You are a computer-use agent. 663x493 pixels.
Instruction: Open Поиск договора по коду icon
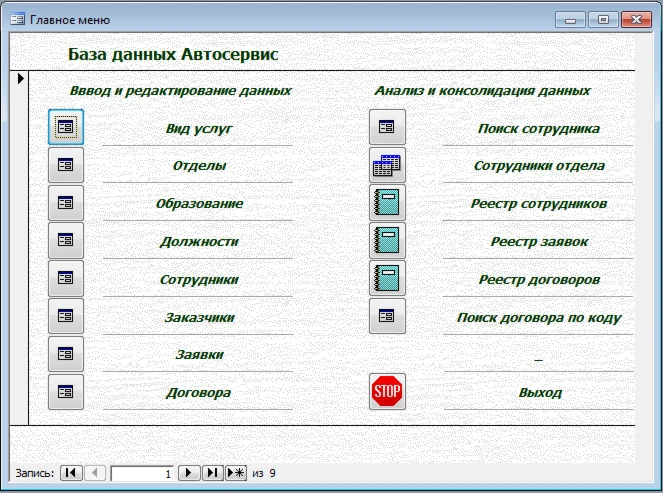point(387,316)
